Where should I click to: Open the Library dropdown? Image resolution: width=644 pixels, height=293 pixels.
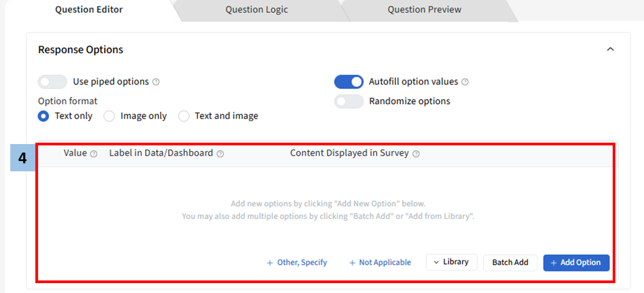451,262
